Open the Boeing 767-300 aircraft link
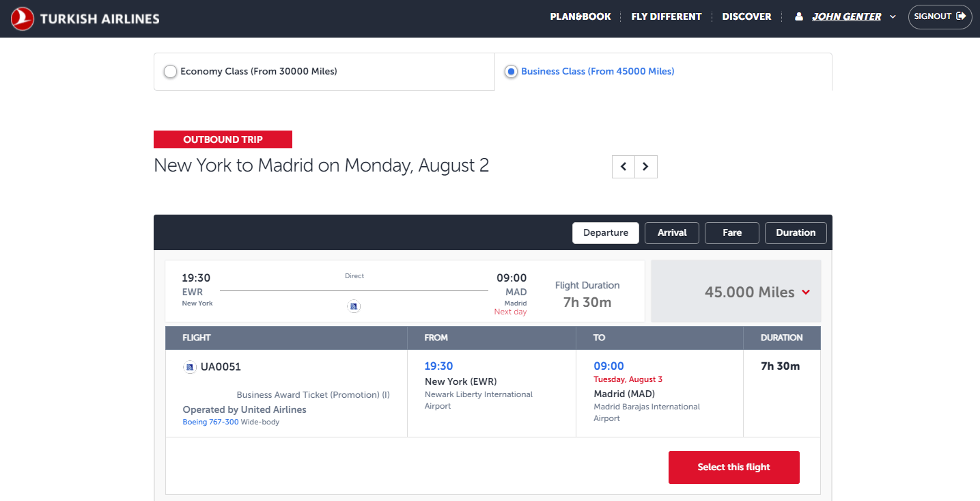Image resolution: width=980 pixels, height=501 pixels. coord(210,422)
